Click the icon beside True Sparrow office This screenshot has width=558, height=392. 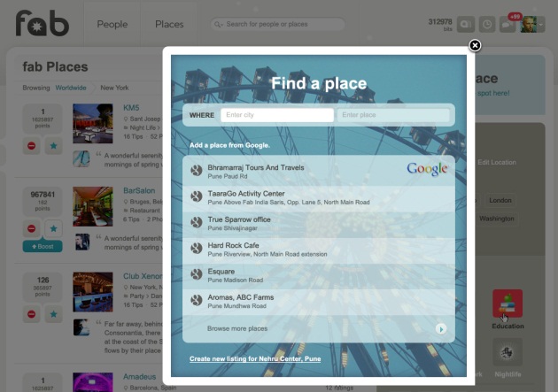(196, 222)
